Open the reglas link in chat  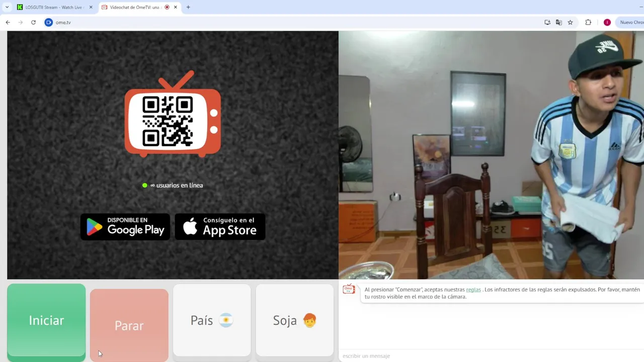(x=473, y=290)
